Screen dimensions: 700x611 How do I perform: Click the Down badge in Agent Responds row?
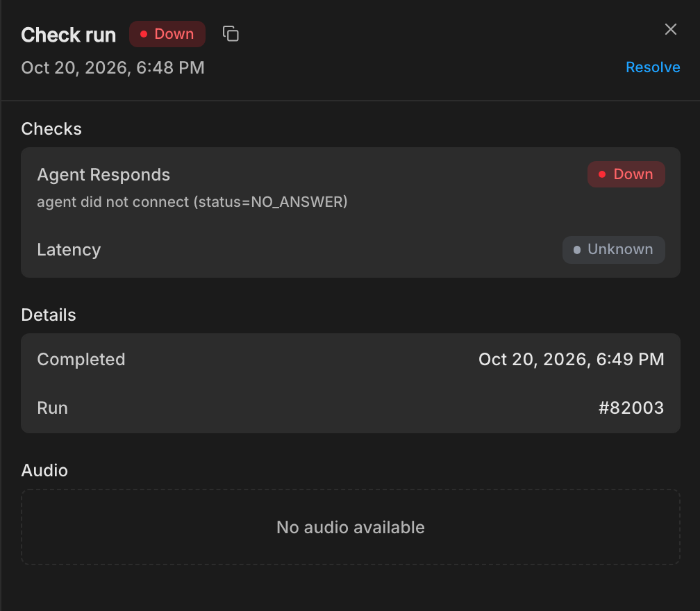[626, 174]
